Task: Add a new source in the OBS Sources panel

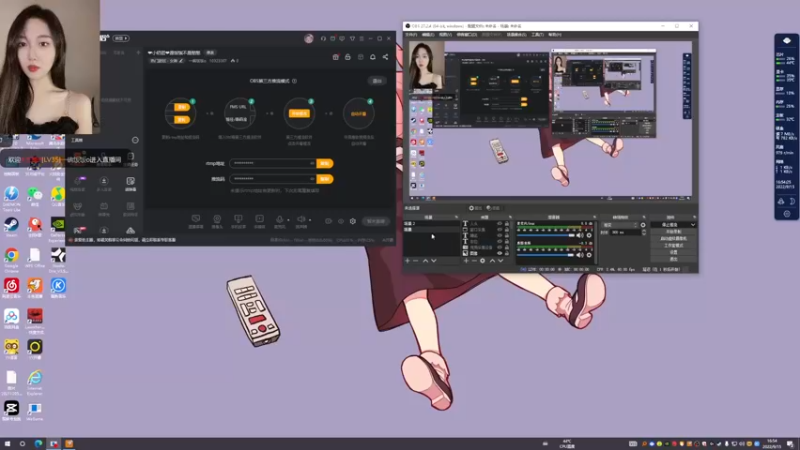Action: 466,261
